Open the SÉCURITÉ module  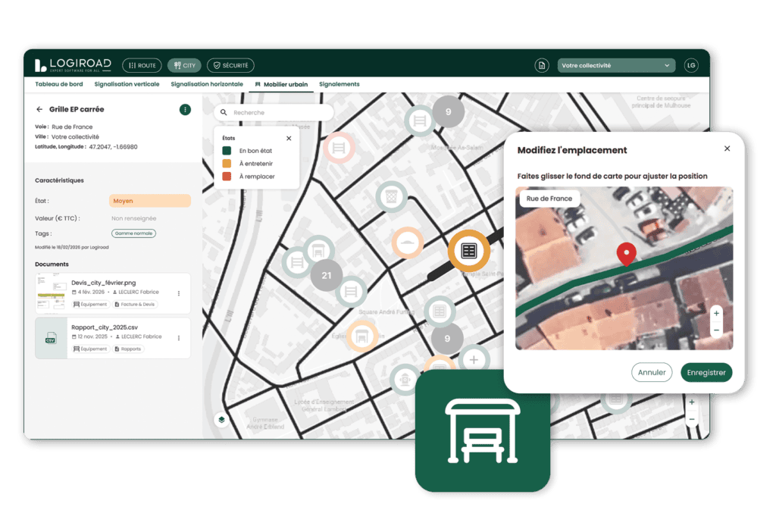[230, 64]
